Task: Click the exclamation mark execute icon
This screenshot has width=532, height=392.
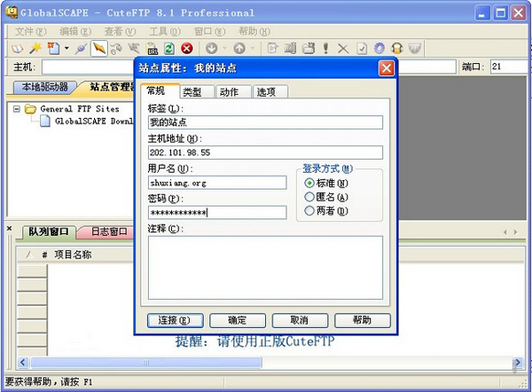Action: [x=326, y=48]
